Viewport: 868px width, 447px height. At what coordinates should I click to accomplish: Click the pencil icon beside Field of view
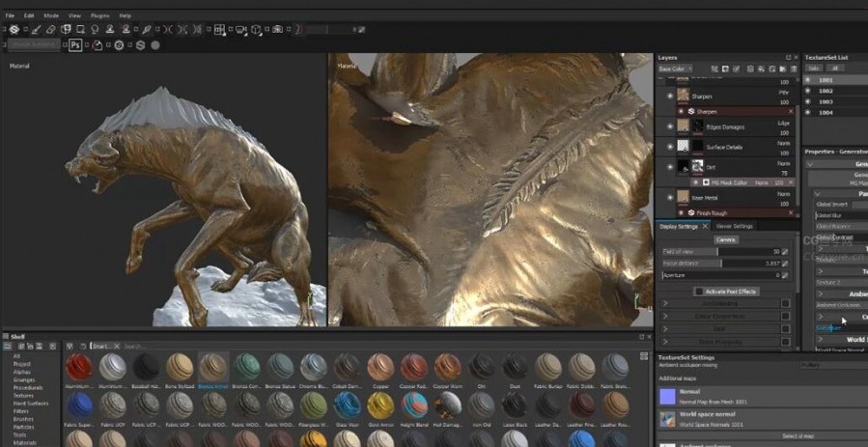(785, 252)
